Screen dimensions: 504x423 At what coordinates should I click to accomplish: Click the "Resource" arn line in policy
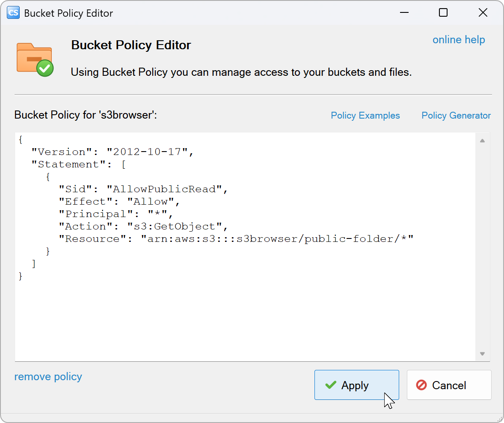(x=236, y=239)
